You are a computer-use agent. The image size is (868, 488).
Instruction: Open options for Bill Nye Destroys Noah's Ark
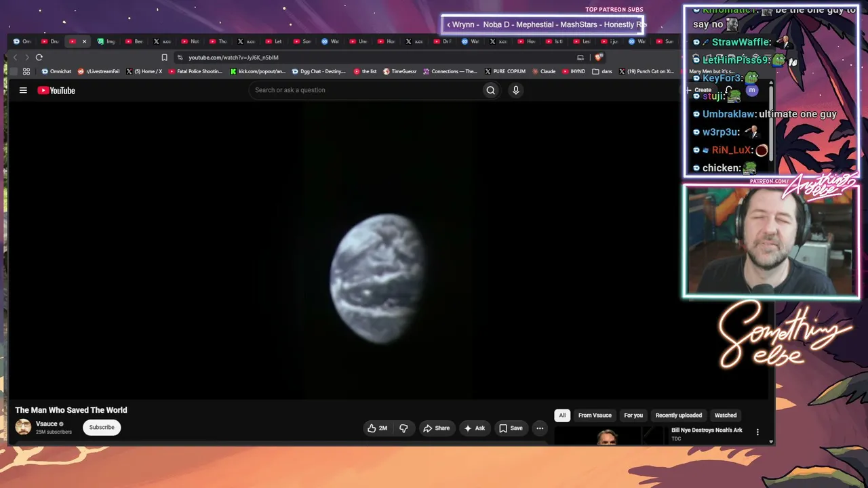coord(757,432)
